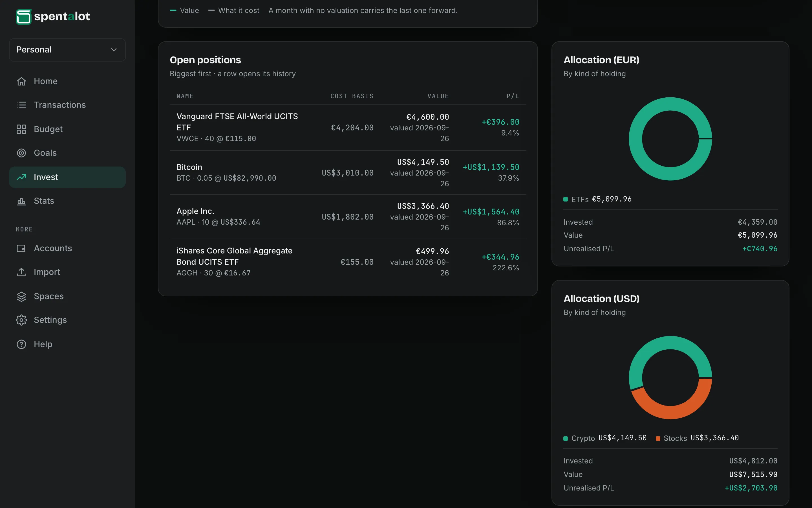Image resolution: width=812 pixels, height=508 pixels.
Task: Click the Stats bar chart icon
Action: 21,201
